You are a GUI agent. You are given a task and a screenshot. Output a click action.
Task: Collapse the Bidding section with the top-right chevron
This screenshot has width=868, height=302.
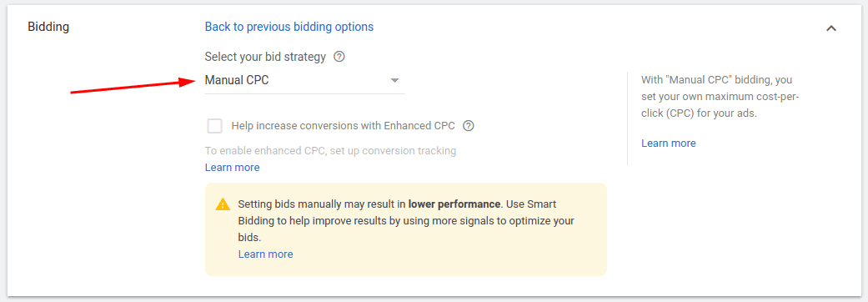831,28
